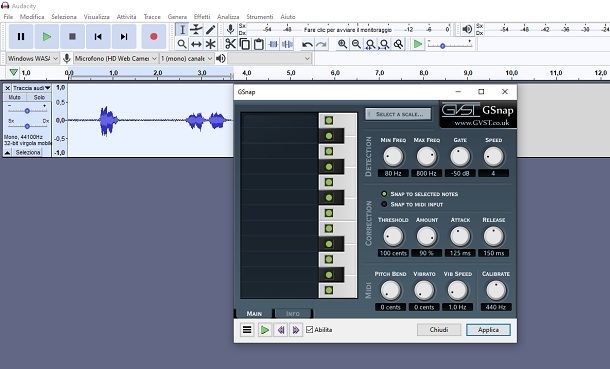Play at speed with the small green Play button
Viewport: 610px width, 369px height.
pos(418,44)
